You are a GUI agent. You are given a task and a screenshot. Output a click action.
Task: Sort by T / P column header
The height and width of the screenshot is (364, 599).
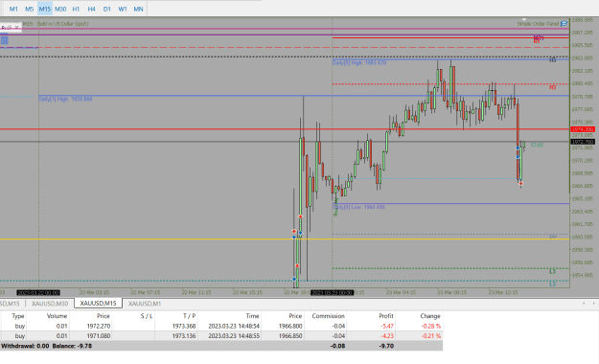(176, 316)
